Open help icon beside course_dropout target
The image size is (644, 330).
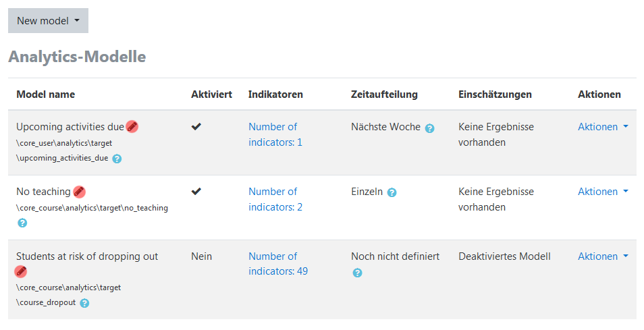[84, 303]
